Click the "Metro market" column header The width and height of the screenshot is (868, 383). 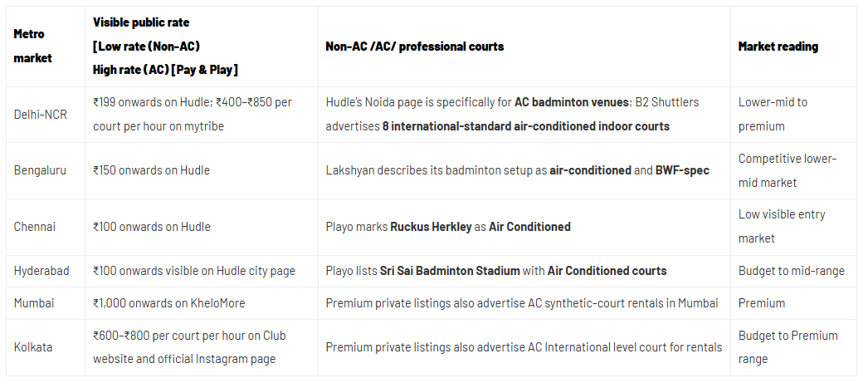point(32,46)
